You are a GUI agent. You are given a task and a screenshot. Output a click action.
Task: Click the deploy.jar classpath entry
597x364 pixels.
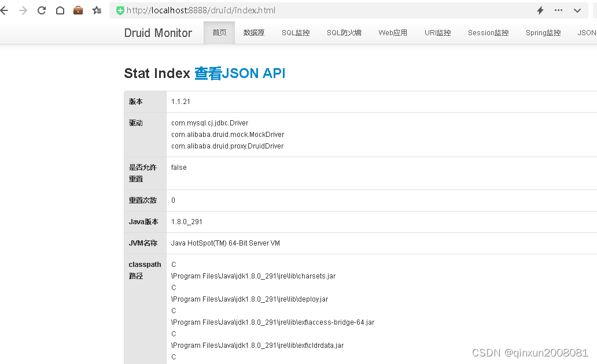(250, 299)
